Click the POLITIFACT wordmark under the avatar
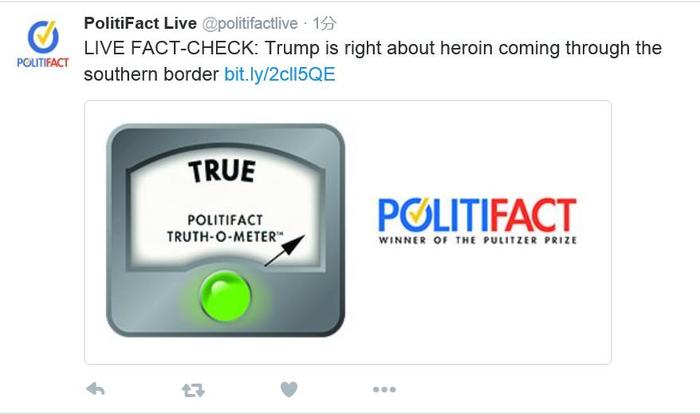The image size is (700, 414). (x=43, y=63)
